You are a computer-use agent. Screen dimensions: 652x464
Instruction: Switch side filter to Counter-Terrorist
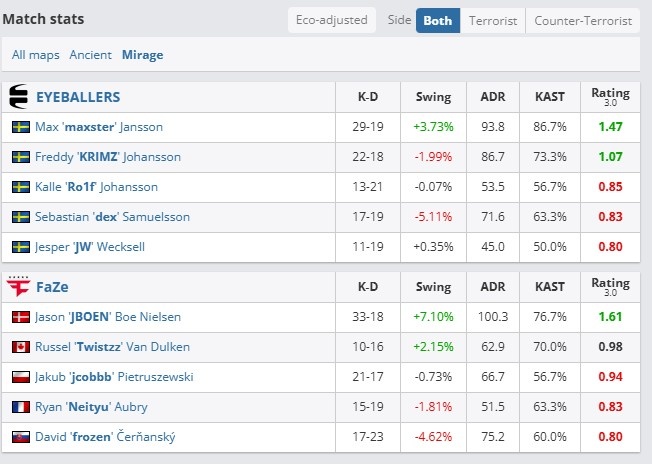click(583, 20)
